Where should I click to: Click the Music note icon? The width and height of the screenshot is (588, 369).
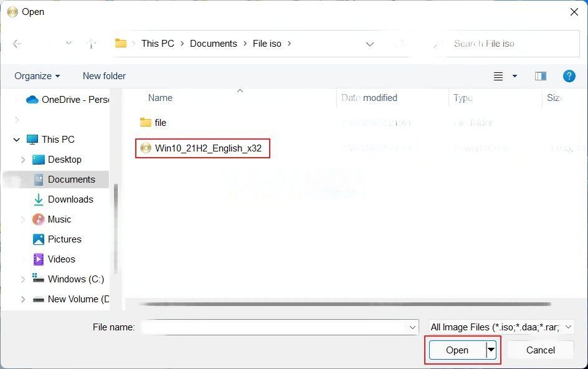click(x=38, y=219)
